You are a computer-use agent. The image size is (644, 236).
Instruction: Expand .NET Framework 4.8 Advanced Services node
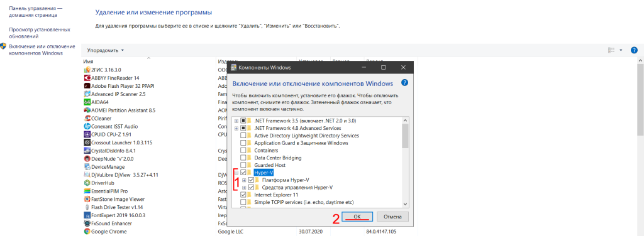click(236, 128)
